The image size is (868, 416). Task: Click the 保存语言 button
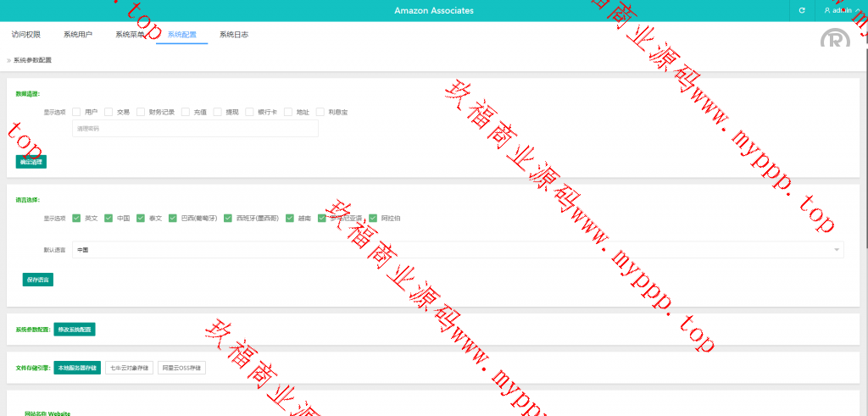point(38,280)
